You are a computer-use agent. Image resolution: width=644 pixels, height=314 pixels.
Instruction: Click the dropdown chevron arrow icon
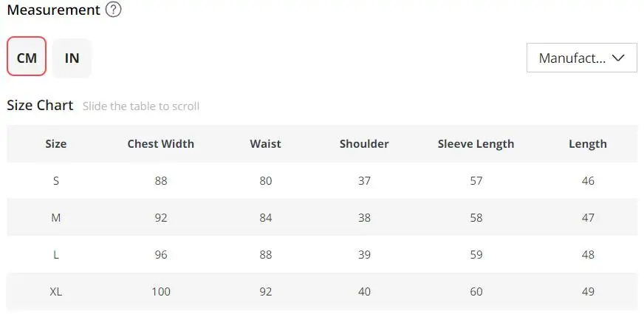[618, 58]
